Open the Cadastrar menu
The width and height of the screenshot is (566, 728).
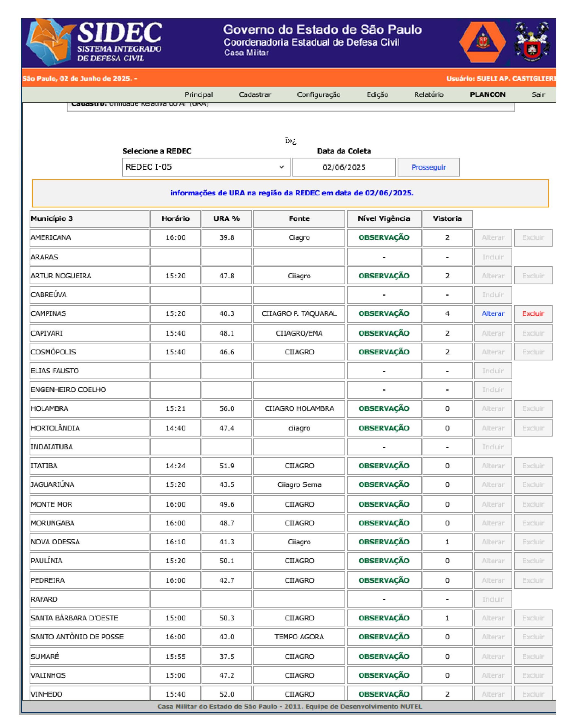pos(255,94)
